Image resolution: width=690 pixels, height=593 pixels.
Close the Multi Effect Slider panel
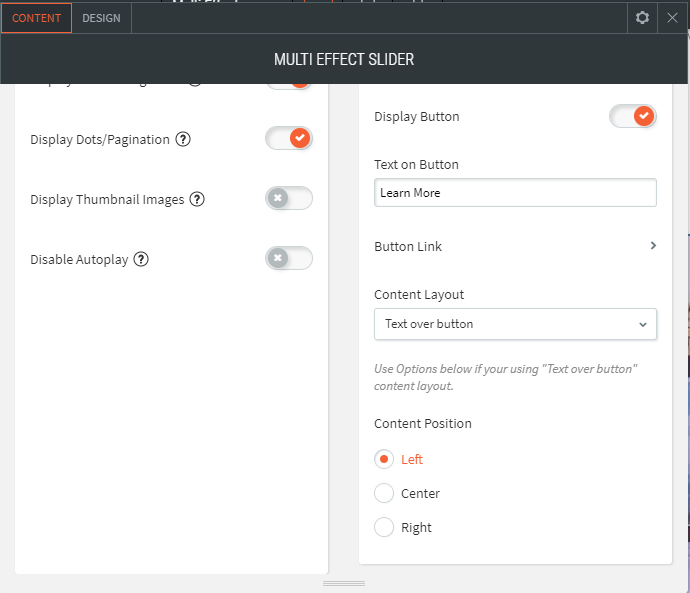(672, 18)
